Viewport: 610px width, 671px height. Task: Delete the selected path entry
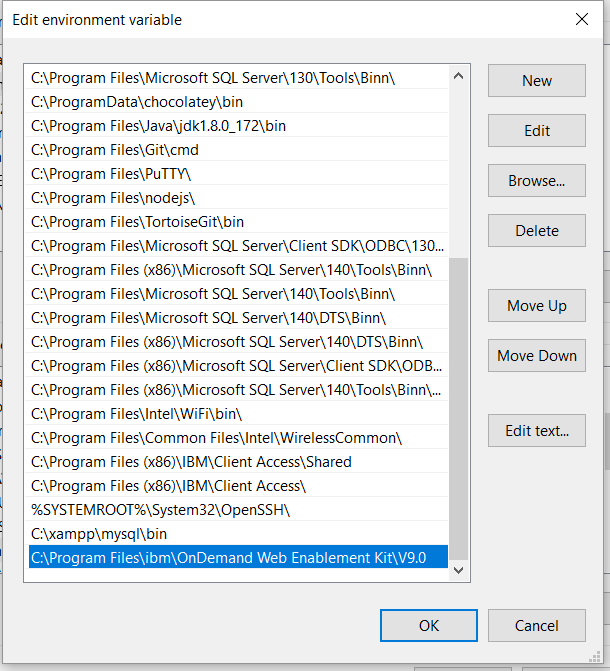point(537,231)
